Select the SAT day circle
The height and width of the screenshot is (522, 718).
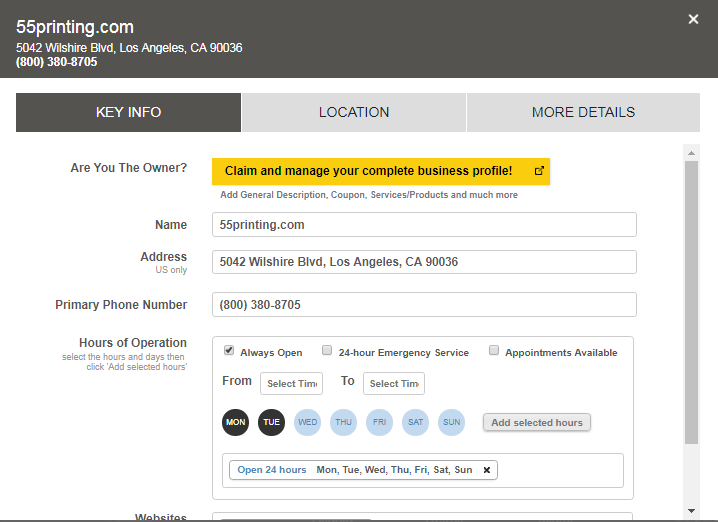(415, 422)
